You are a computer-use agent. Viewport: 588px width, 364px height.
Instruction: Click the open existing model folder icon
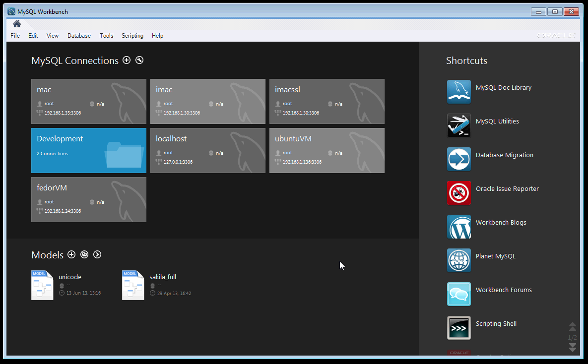click(84, 254)
